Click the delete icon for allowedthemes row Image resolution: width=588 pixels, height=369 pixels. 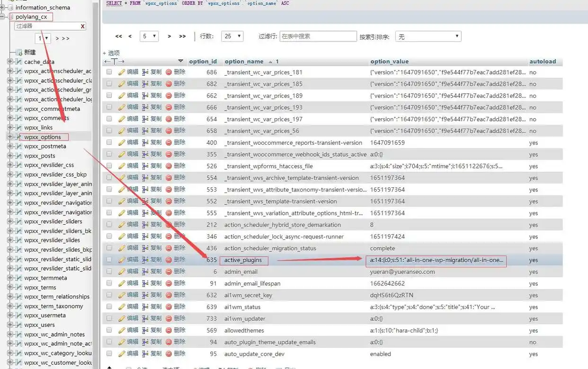click(169, 330)
